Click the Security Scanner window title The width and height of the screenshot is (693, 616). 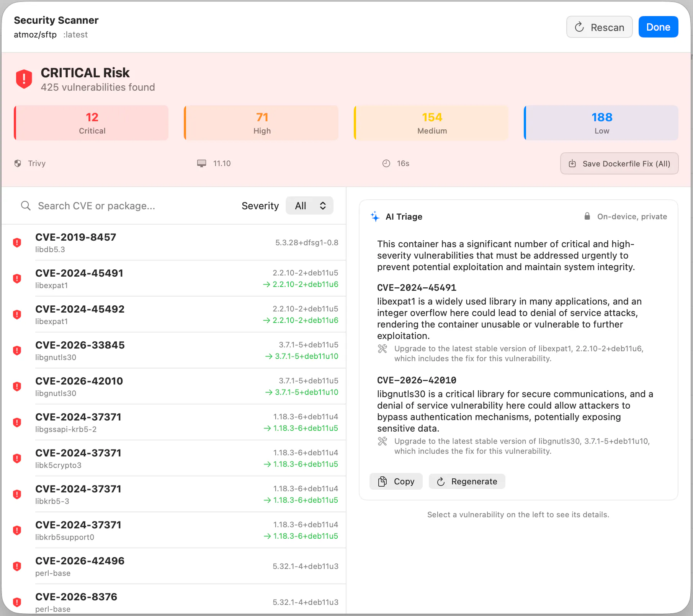[x=56, y=20]
